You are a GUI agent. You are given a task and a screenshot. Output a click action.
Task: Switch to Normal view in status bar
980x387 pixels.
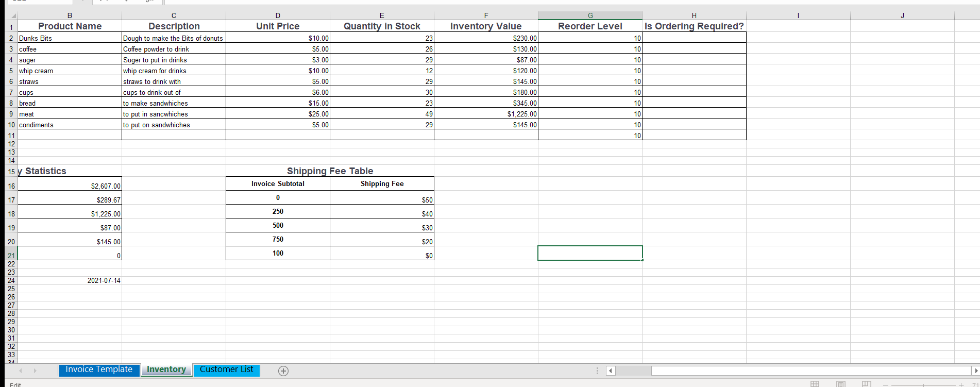[x=815, y=384]
